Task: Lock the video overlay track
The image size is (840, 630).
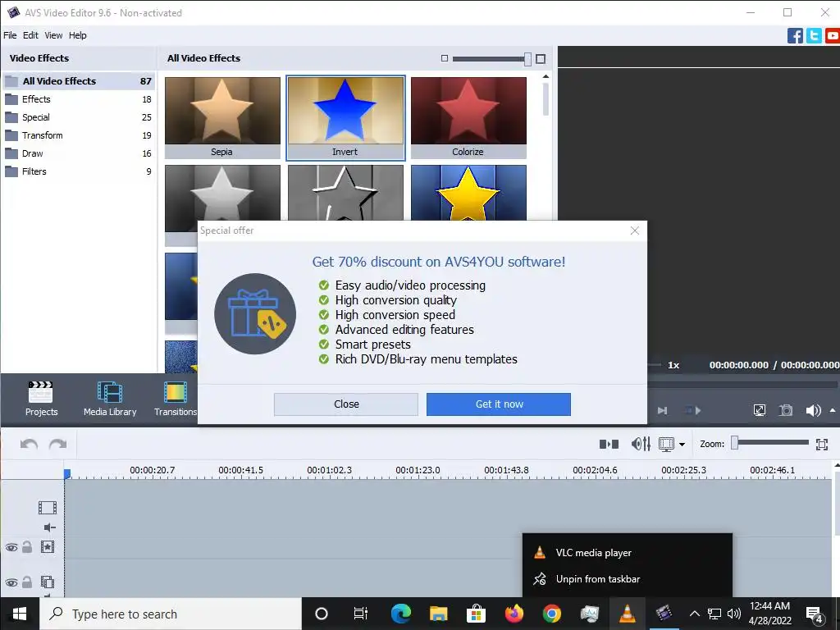Action: click(27, 582)
